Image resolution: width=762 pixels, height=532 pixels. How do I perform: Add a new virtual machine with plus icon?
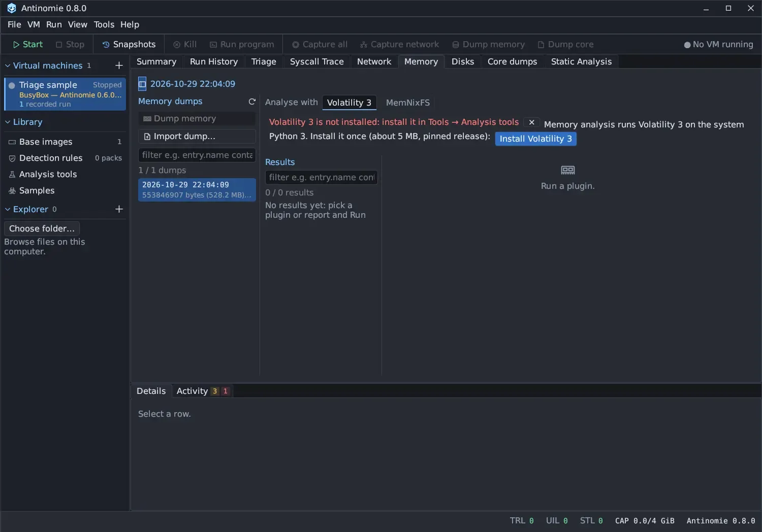tap(119, 65)
